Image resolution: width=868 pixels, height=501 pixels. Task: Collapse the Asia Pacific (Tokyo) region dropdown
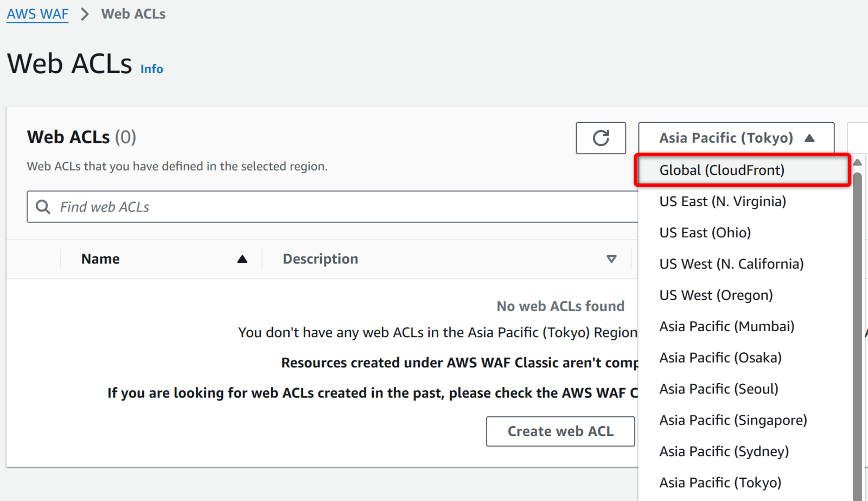tap(736, 138)
